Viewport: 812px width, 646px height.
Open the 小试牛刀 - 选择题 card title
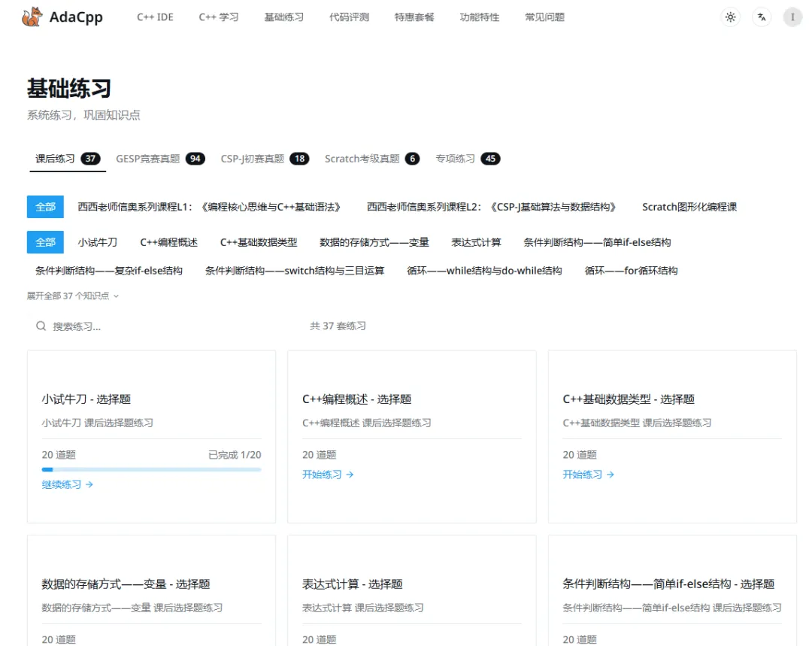pos(86,399)
